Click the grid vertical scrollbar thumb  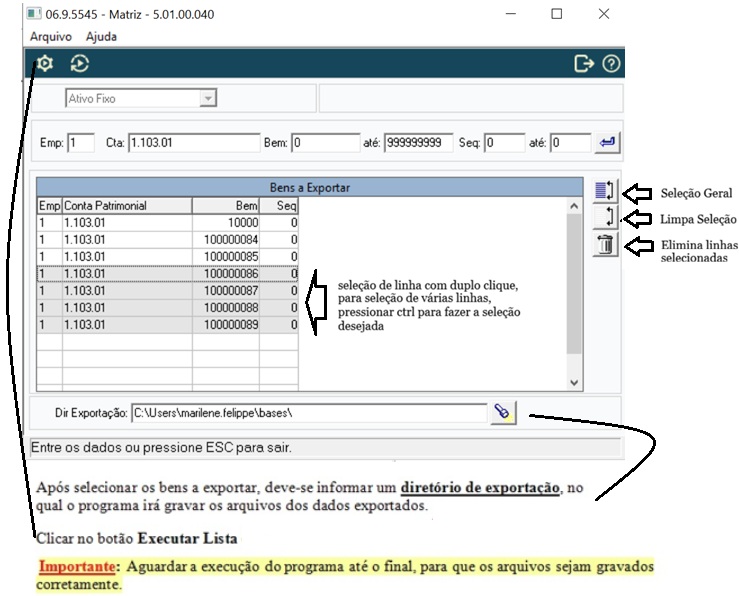point(574,284)
